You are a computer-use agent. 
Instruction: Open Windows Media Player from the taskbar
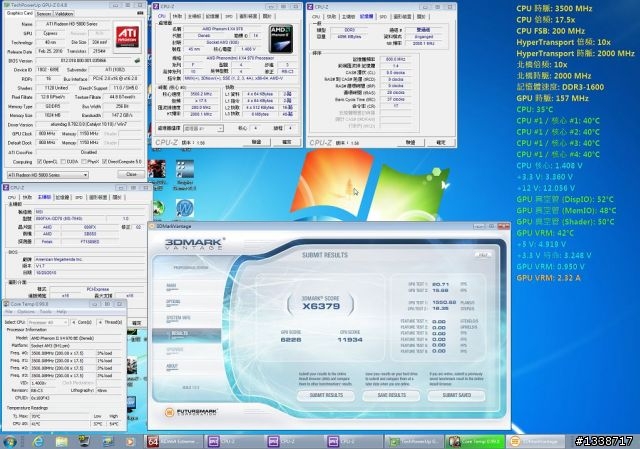pos(130,441)
